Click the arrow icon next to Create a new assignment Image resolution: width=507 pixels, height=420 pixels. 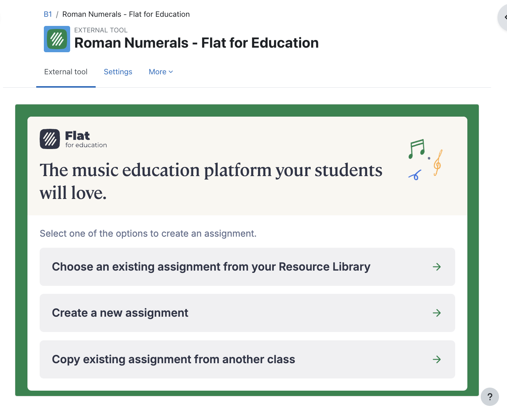point(437,313)
